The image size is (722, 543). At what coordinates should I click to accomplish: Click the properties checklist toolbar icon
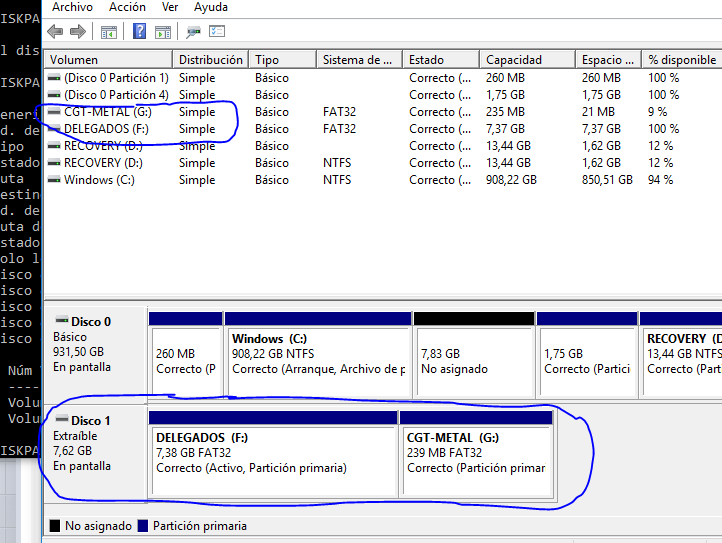coord(217,31)
